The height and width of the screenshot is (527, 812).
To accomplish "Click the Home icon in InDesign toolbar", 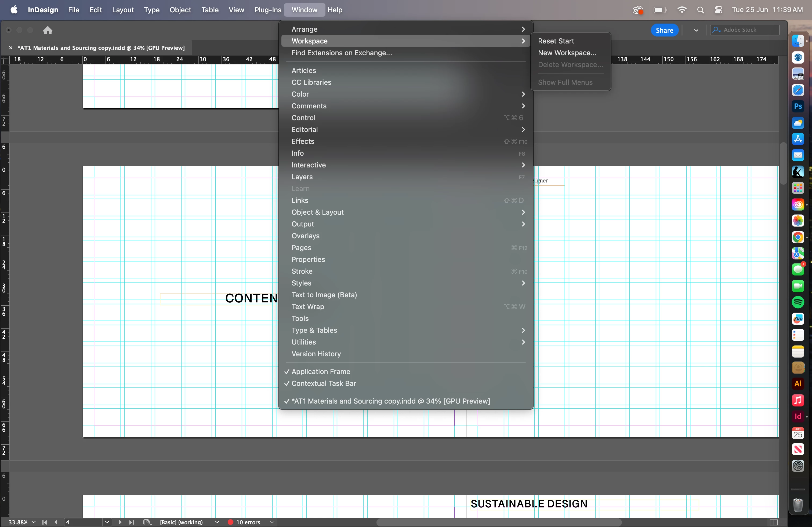I will [x=48, y=30].
